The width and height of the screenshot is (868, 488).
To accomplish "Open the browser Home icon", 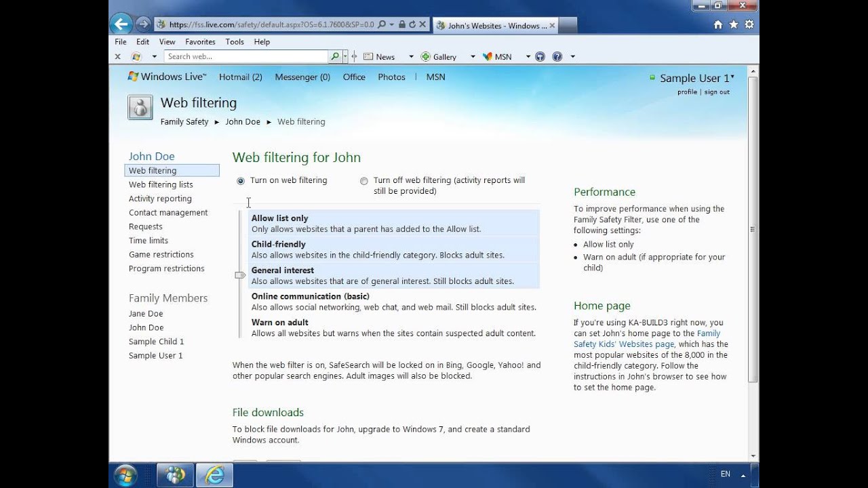I will tap(718, 24).
